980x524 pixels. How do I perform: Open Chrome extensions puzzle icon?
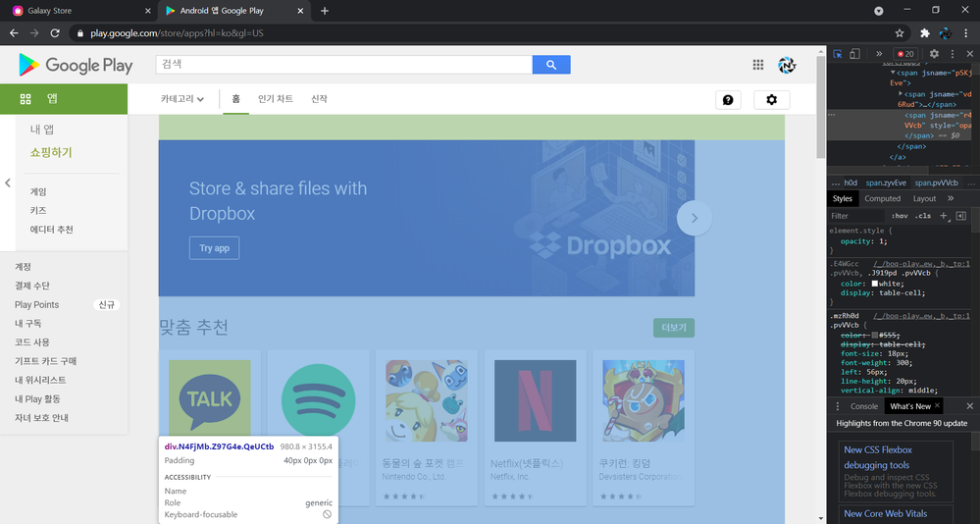pyautogui.click(x=925, y=32)
